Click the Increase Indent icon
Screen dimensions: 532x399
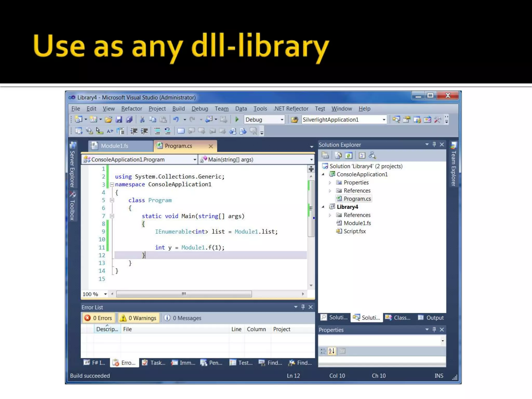click(x=144, y=131)
